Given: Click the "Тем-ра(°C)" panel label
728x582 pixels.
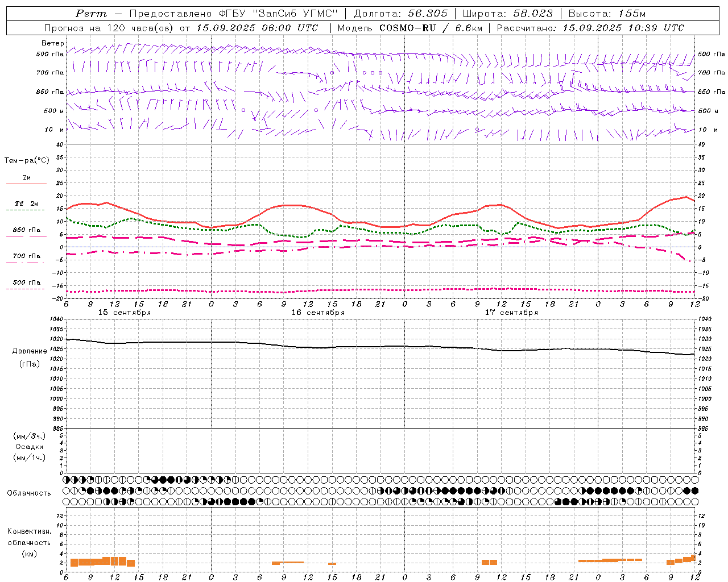Looking at the screenshot, I should click(27, 161).
